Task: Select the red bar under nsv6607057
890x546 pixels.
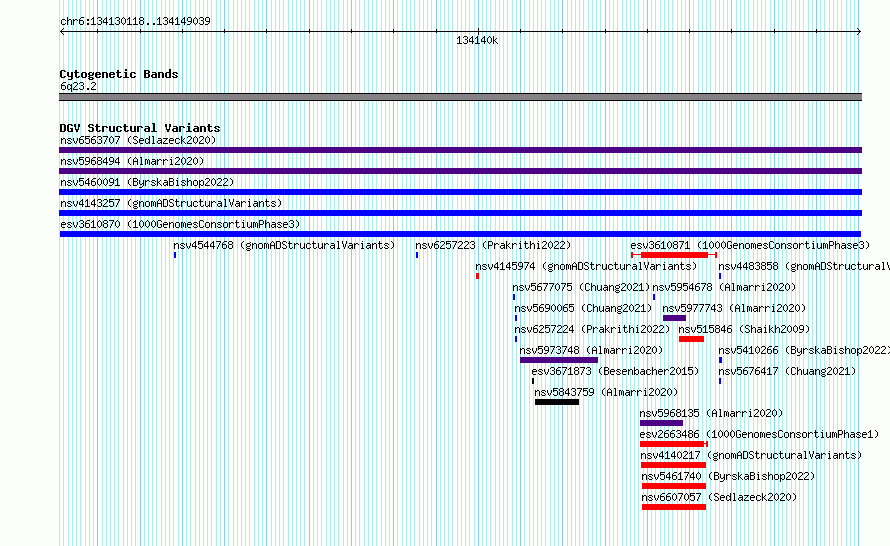Action: point(674,507)
